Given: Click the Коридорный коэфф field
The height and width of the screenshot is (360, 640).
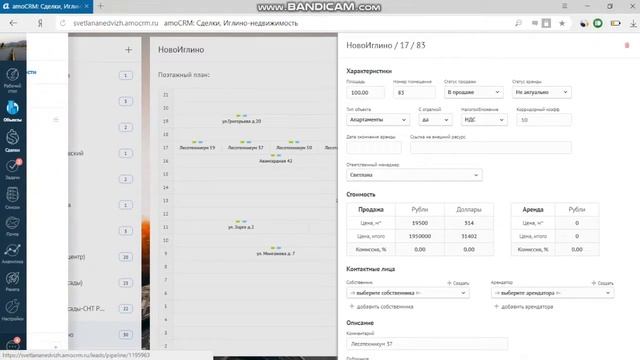Looking at the screenshot, I should coord(544,120).
